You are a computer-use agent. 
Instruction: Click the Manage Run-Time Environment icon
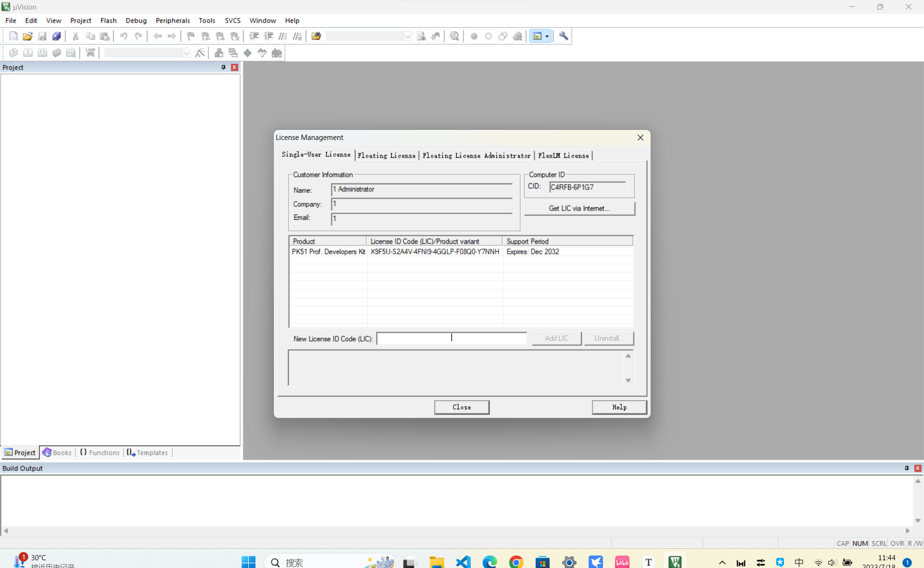click(247, 53)
